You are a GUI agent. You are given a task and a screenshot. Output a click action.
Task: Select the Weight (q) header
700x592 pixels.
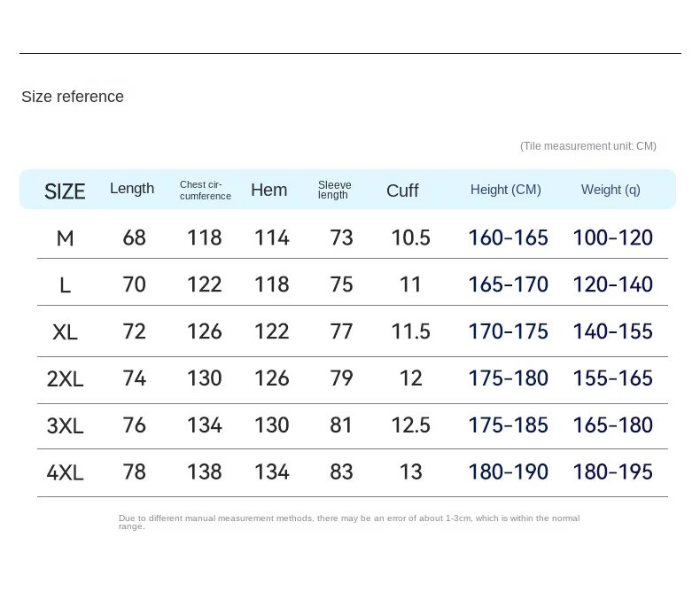pyautogui.click(x=611, y=191)
